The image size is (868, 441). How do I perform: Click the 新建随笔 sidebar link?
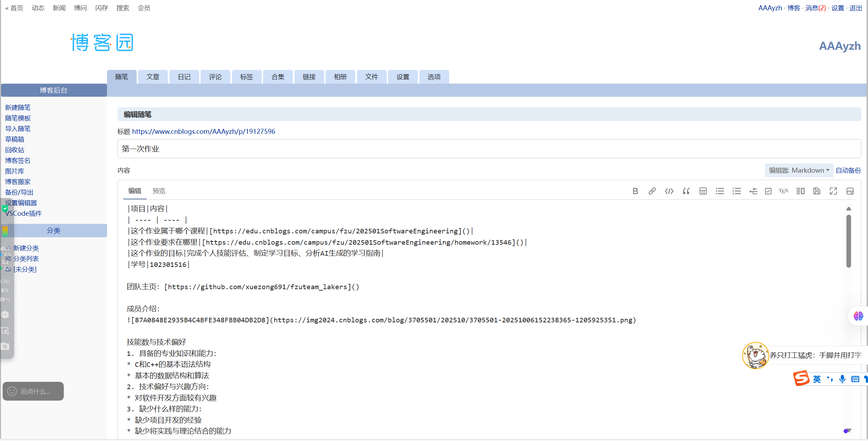coord(18,107)
